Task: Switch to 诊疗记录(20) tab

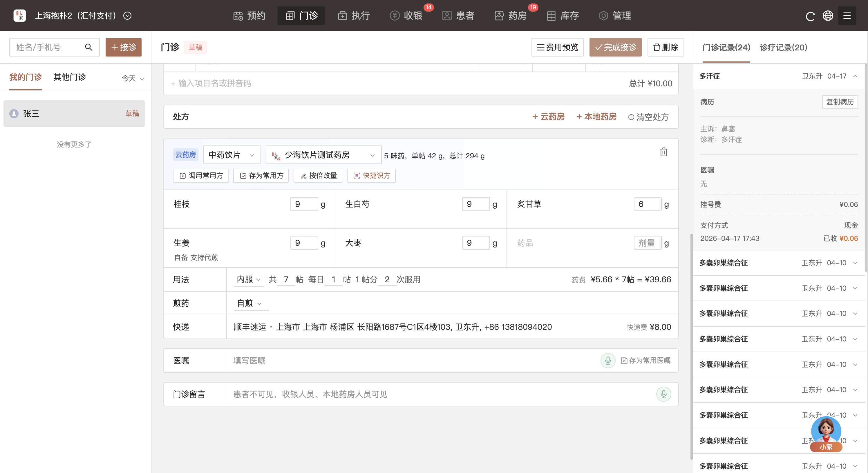Action: pyautogui.click(x=783, y=48)
